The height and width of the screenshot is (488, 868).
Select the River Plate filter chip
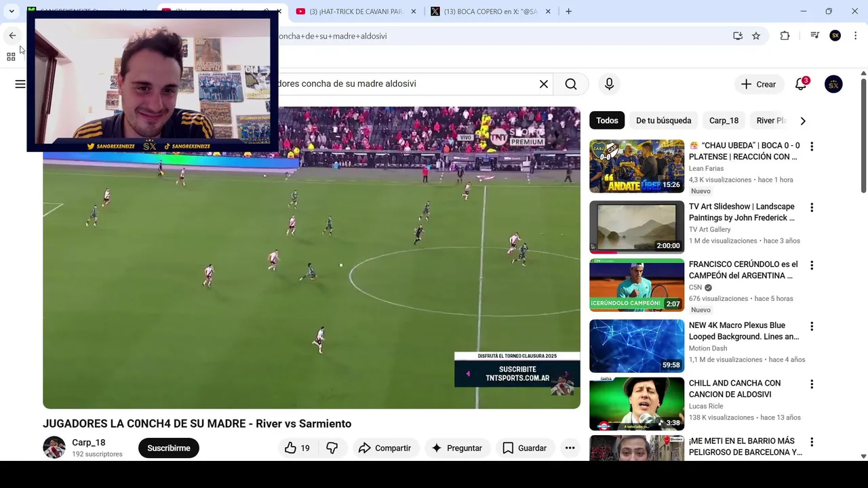[770, 121]
